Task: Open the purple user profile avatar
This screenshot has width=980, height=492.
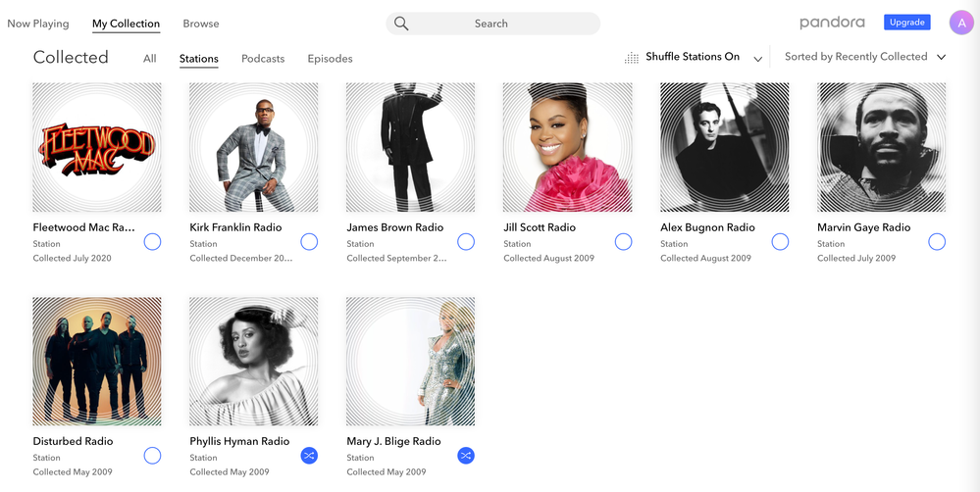Action: (960, 23)
